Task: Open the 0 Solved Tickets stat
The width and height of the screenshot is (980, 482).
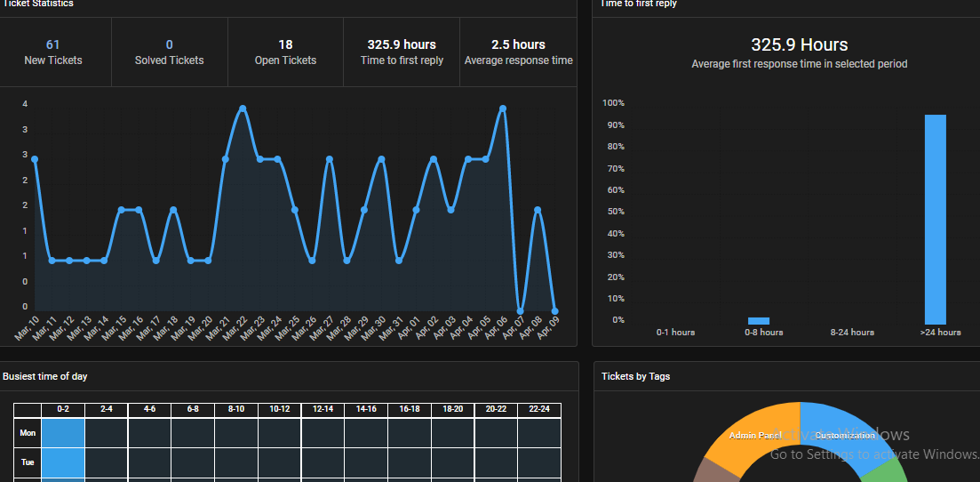Action: [x=170, y=52]
